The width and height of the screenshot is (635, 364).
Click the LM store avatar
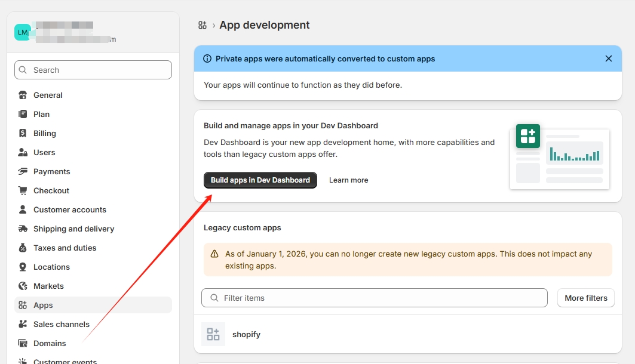pos(23,32)
